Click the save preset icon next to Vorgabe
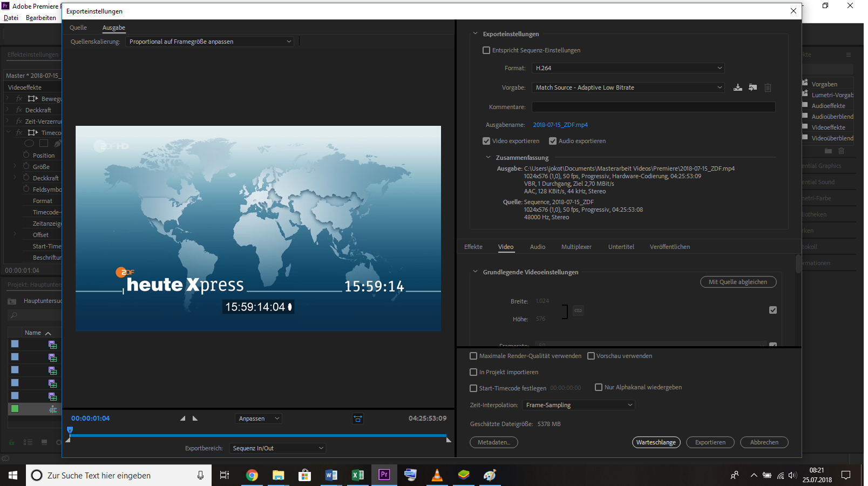This screenshot has height=486, width=868. [737, 87]
